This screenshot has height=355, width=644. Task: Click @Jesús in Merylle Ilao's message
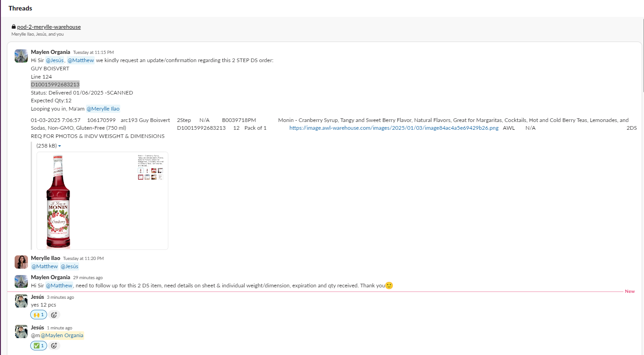pyautogui.click(x=70, y=266)
